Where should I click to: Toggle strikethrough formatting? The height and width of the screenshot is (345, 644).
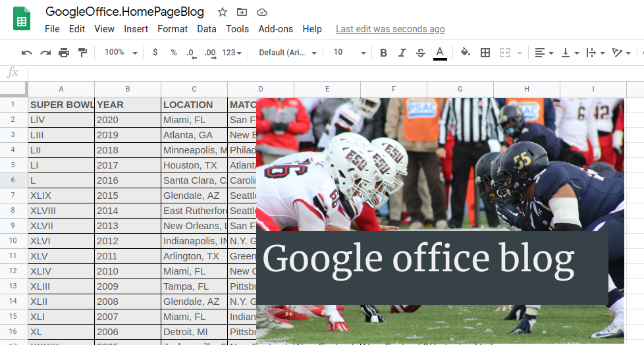point(421,53)
